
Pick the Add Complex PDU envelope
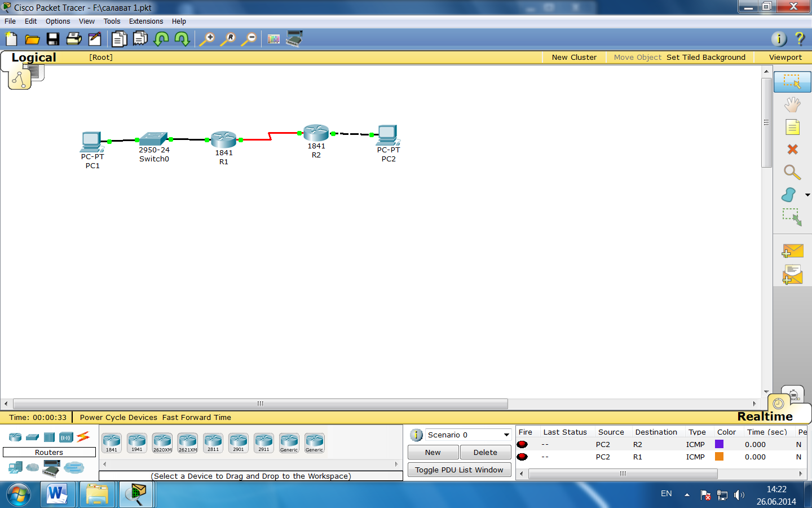coord(792,275)
